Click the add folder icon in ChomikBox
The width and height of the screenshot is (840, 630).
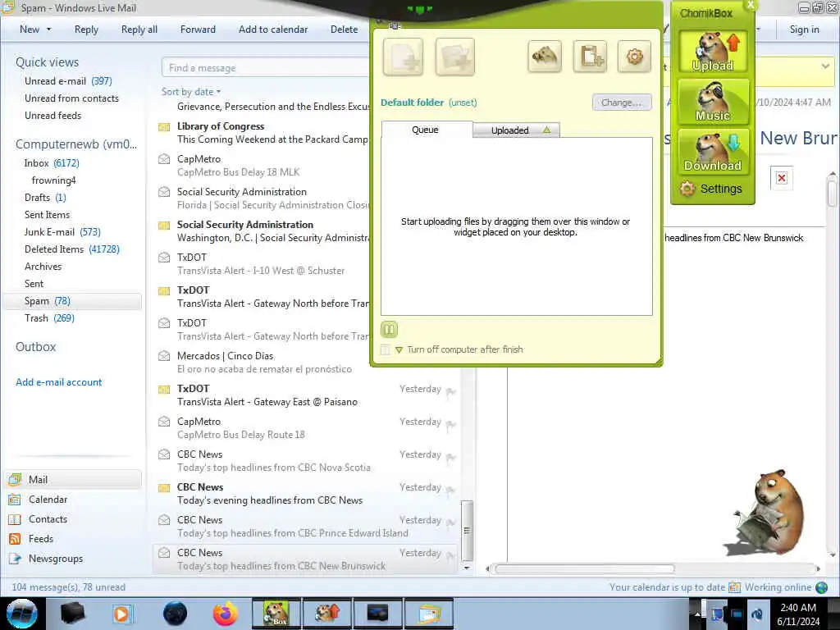click(454, 57)
